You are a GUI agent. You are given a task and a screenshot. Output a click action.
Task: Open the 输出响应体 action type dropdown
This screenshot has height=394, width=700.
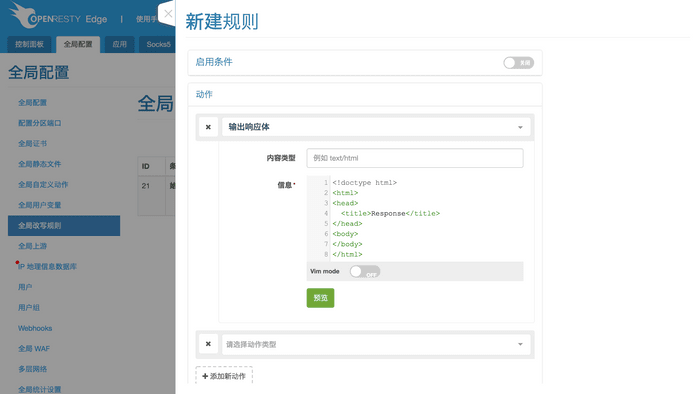(x=376, y=127)
